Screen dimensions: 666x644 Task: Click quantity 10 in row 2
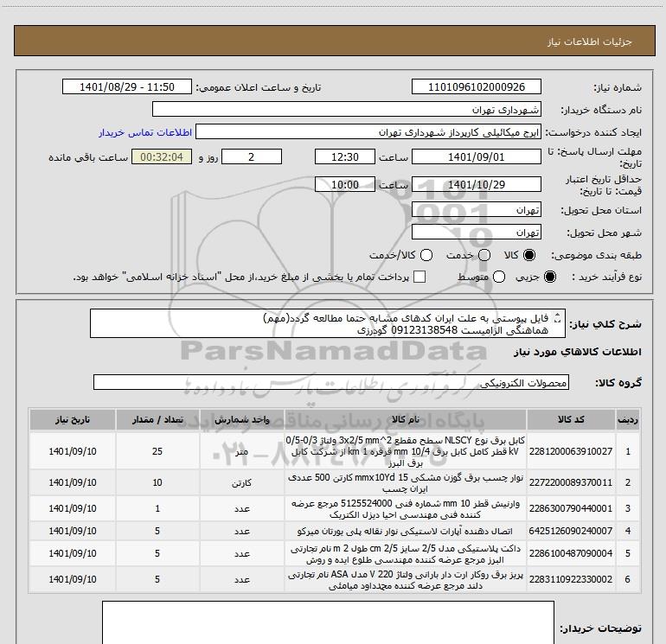(157, 482)
